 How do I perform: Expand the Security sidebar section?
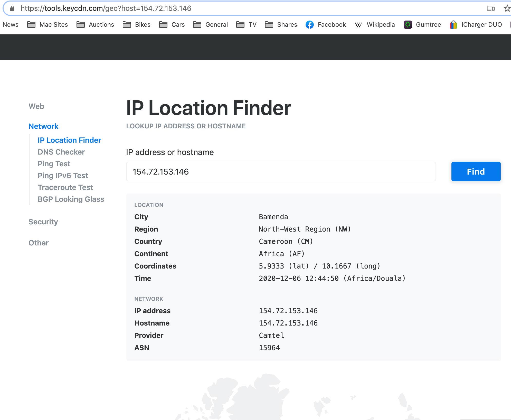(x=43, y=222)
